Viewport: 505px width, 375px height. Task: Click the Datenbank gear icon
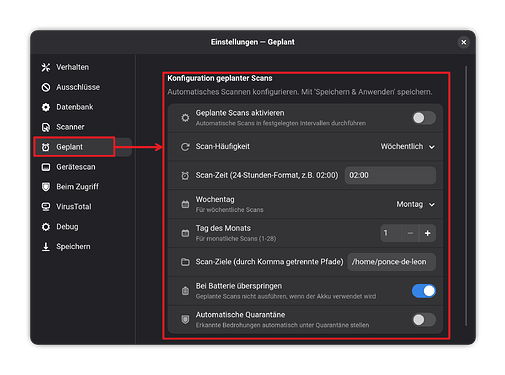(x=46, y=107)
